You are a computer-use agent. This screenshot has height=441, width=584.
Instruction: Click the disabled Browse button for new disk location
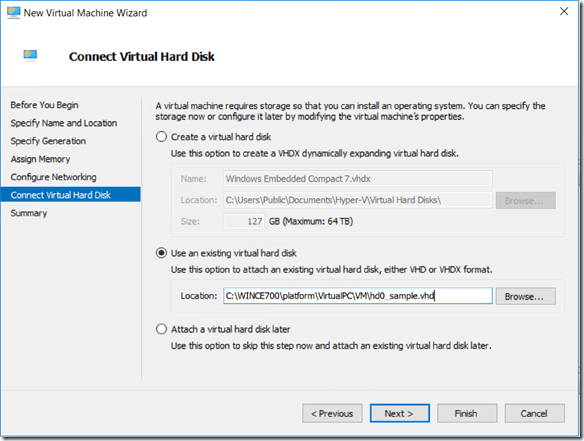526,201
